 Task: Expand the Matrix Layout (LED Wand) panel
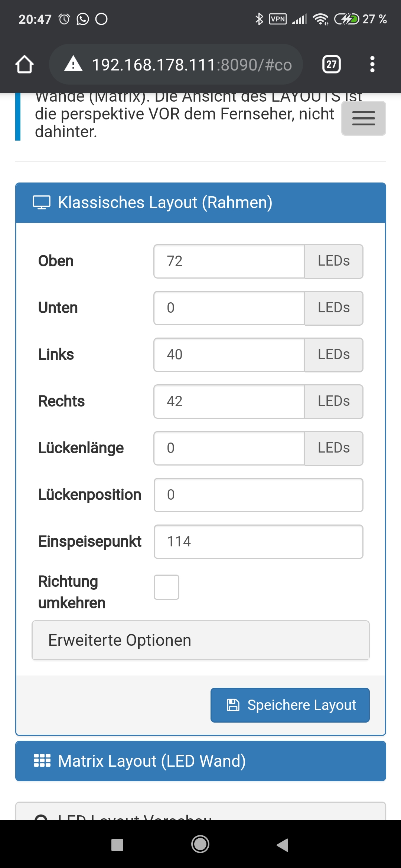coord(200,761)
